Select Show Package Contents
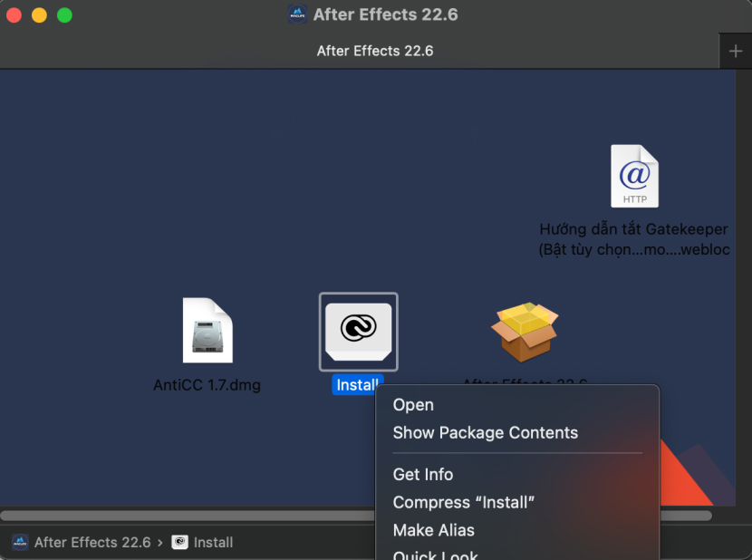The width and height of the screenshot is (752, 560). [x=485, y=432]
